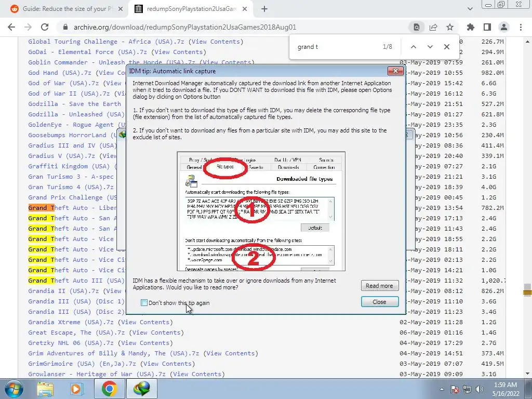Click the Read more button
The image size is (532, 399).
tap(379, 286)
